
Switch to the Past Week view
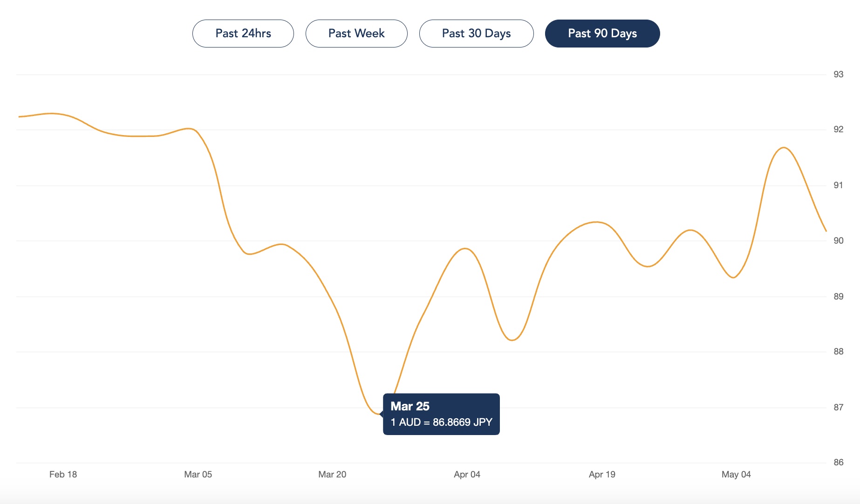point(356,33)
